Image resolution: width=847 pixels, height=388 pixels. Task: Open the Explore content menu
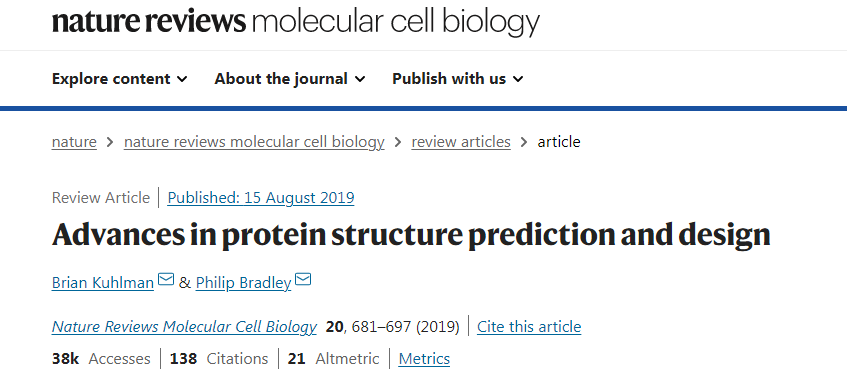[x=119, y=79]
